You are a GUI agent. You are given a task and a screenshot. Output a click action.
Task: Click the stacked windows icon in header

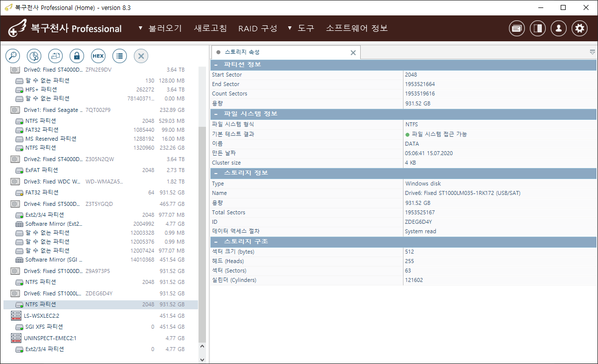pyautogui.click(x=517, y=28)
